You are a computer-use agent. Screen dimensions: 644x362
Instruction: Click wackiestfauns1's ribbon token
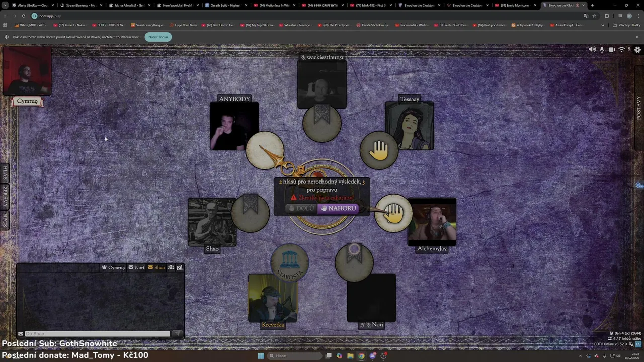coord(322,123)
